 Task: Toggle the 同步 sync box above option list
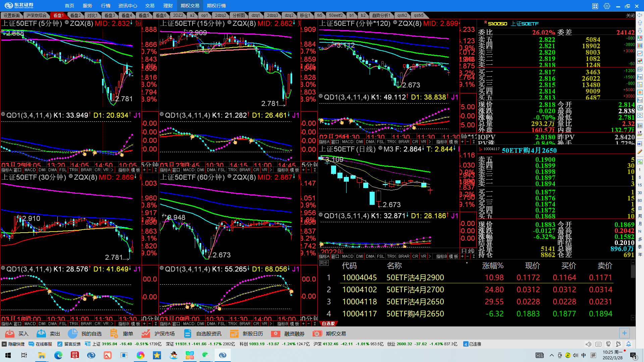click(324, 263)
